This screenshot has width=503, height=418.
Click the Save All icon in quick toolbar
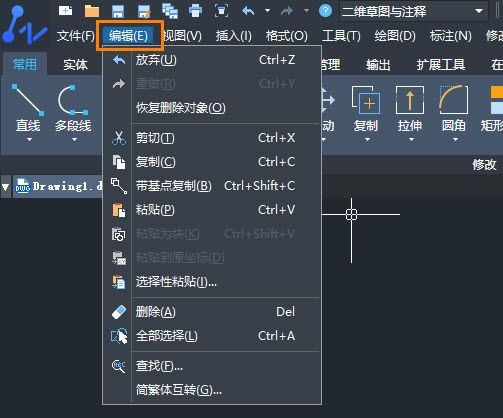(x=170, y=11)
